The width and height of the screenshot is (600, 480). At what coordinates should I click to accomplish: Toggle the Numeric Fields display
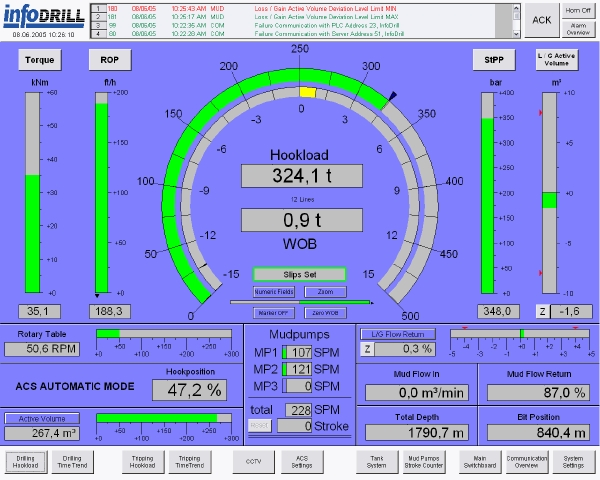pyautogui.click(x=274, y=292)
